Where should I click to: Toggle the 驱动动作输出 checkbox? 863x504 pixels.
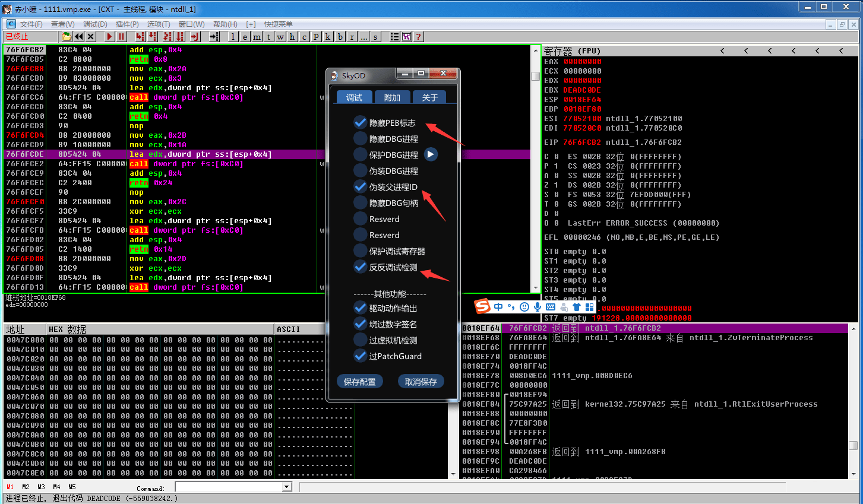coord(360,308)
